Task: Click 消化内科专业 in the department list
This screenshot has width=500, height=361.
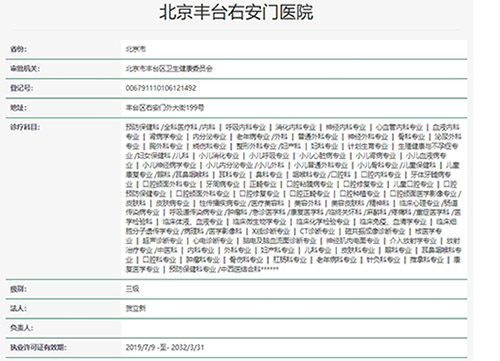Action: (296, 127)
